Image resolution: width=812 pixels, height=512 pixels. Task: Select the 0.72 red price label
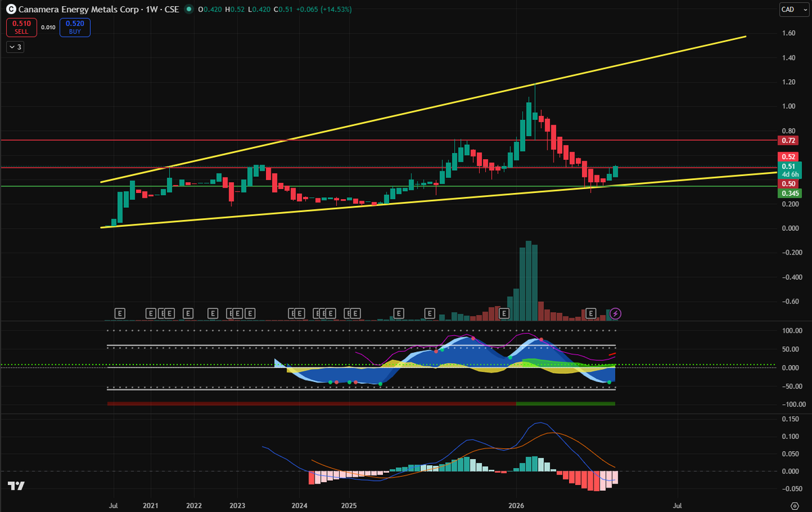click(x=788, y=141)
